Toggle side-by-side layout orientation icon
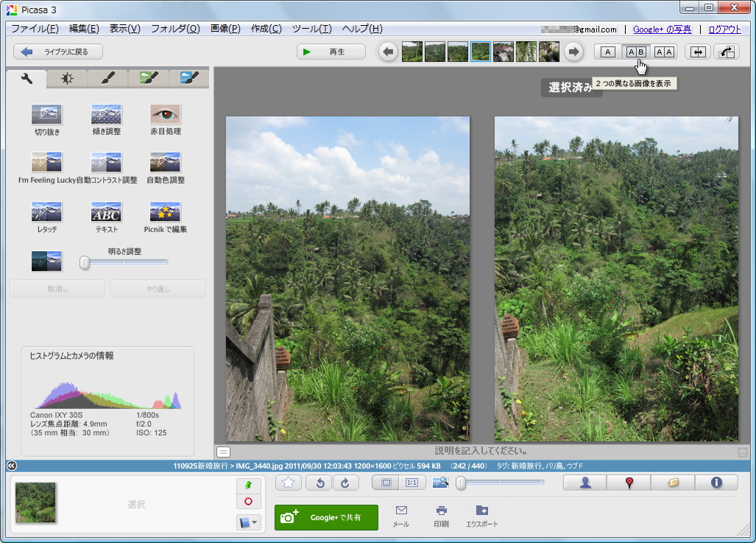Viewport: 756px width, 543px height. pos(698,52)
